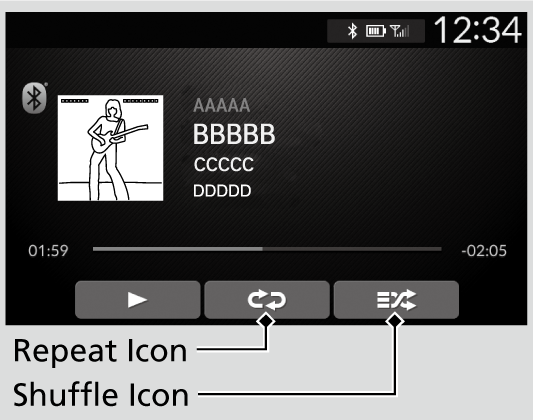This screenshot has height=420, width=533.
Task: Toggle the shuffle button
Action: pos(396,300)
